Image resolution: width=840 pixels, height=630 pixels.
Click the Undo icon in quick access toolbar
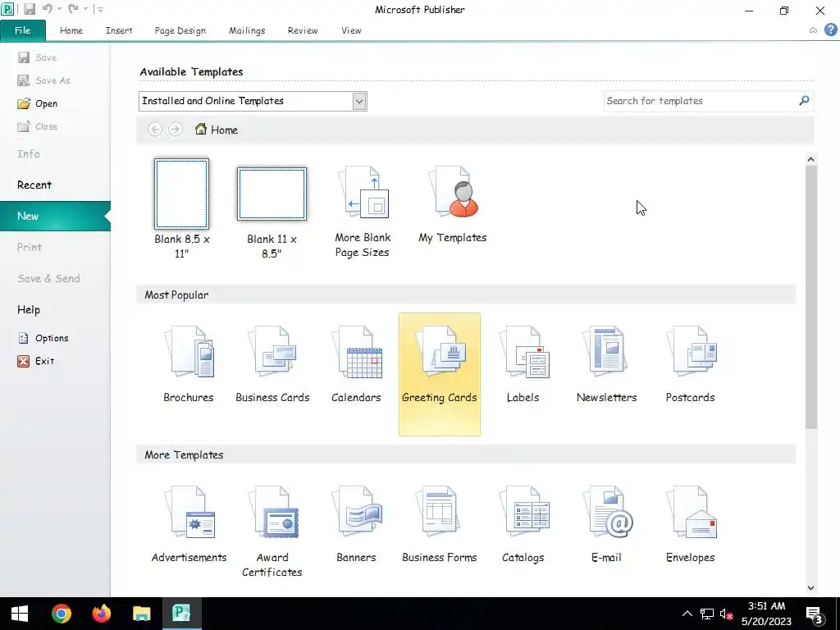pyautogui.click(x=47, y=9)
